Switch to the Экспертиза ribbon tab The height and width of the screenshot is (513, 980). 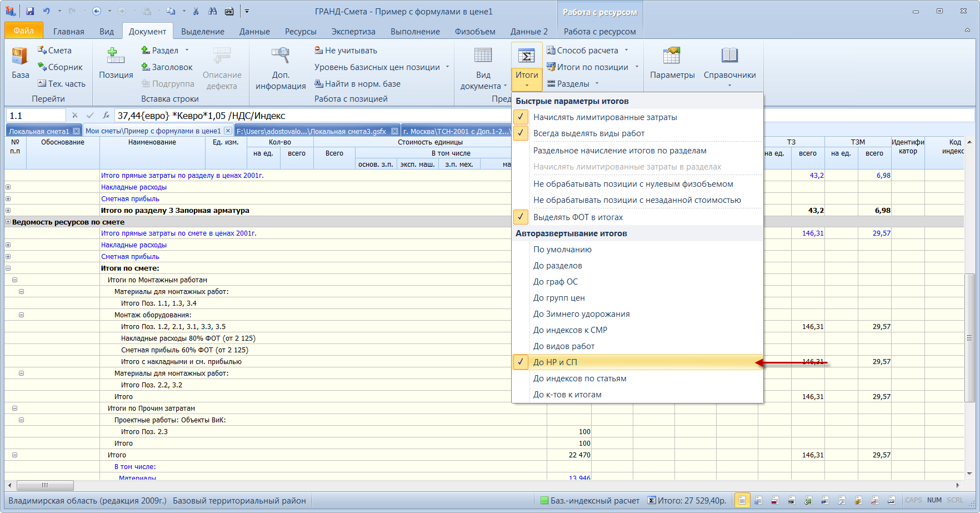(x=353, y=32)
